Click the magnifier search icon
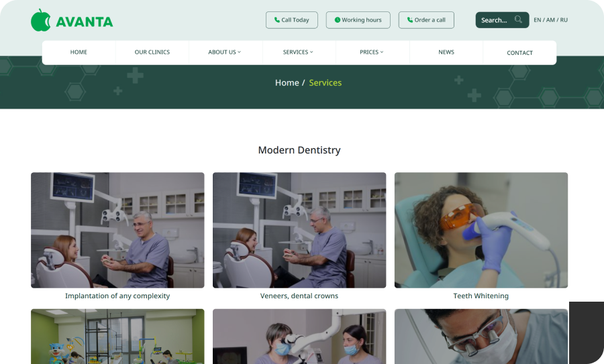Image resolution: width=604 pixels, height=364 pixels. point(519,19)
